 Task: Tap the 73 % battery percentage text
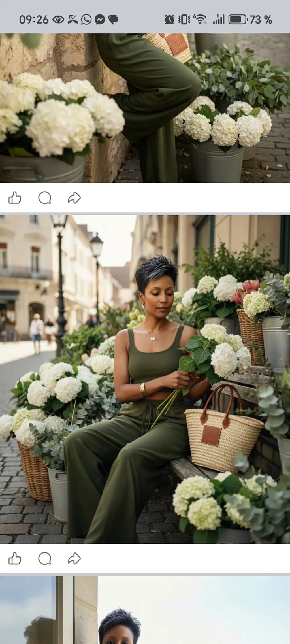click(x=261, y=20)
